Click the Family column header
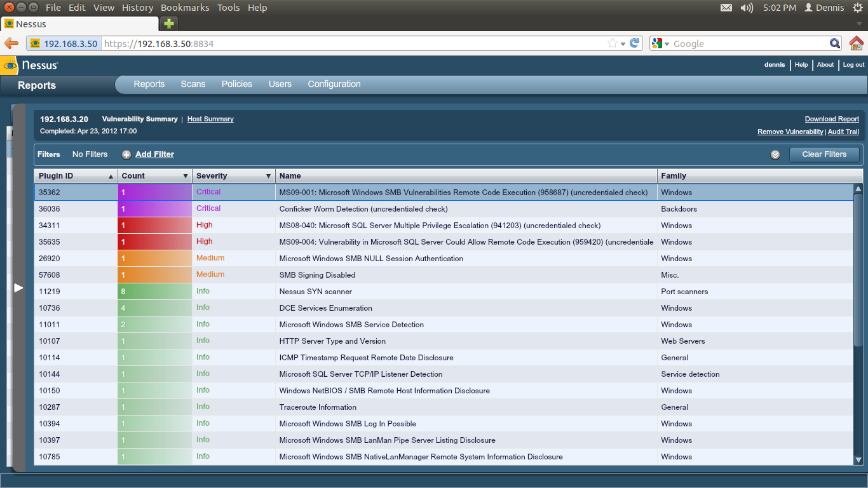Viewport: 868px width, 488px height. (x=760, y=176)
